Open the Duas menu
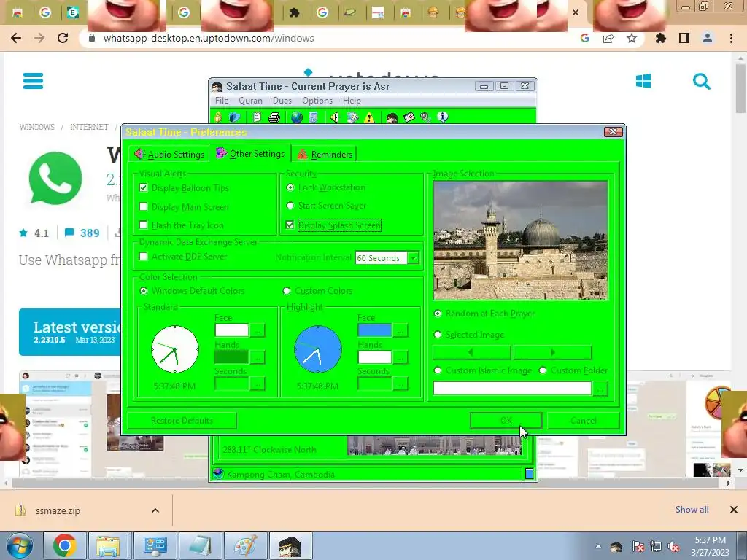 (282, 101)
